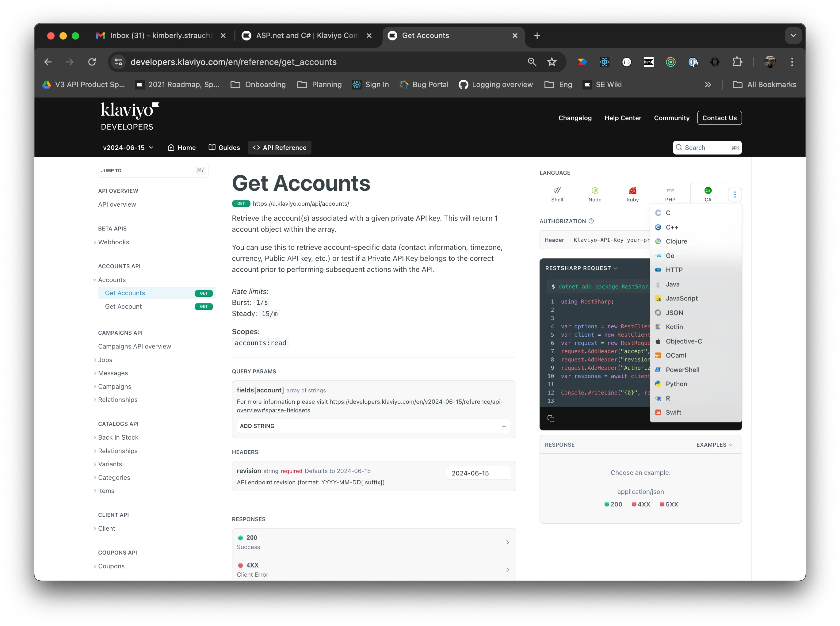Bookmark this page with star icon
The width and height of the screenshot is (840, 626).
[552, 62]
